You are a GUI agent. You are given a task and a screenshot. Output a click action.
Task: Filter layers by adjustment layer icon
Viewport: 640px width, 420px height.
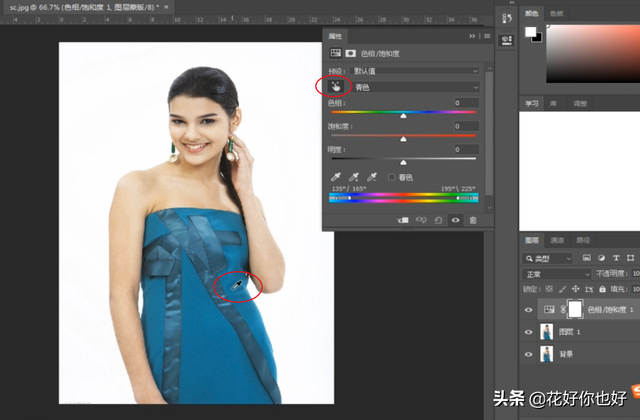point(601,258)
